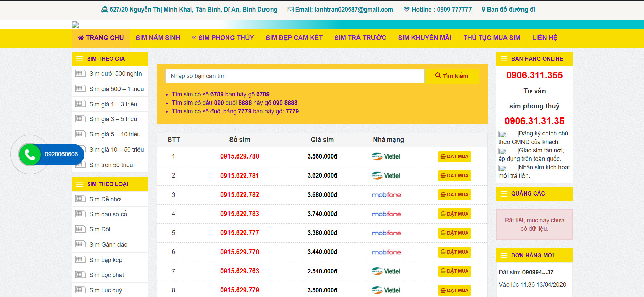Image resolution: width=644 pixels, height=297 pixels.
Task: Open the Sim Đẹp Cam Kết menu
Action: point(294,38)
